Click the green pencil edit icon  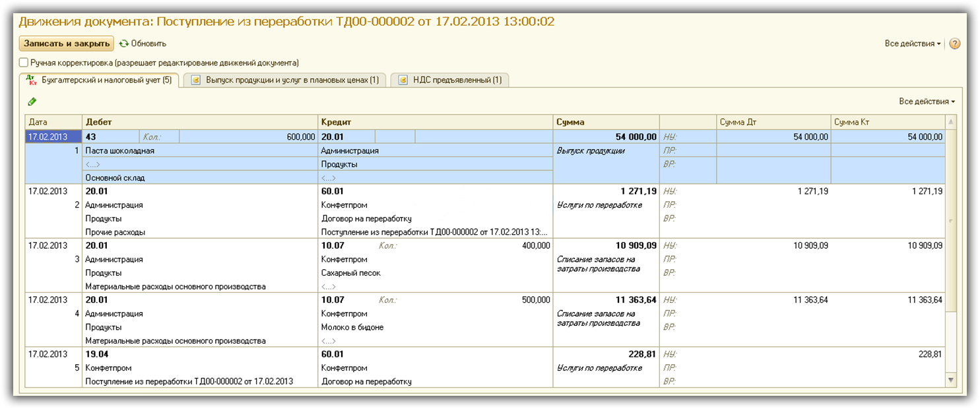pos(32,102)
